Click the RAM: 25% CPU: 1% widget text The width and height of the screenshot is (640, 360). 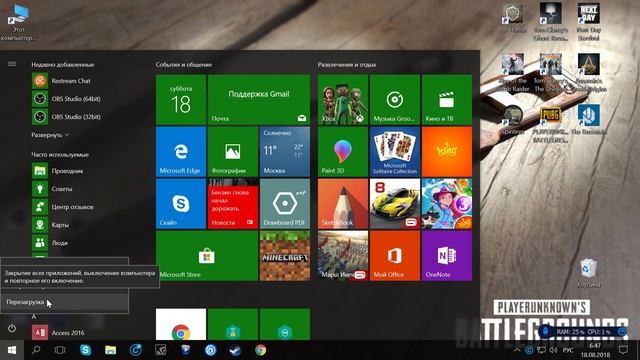pos(584,332)
